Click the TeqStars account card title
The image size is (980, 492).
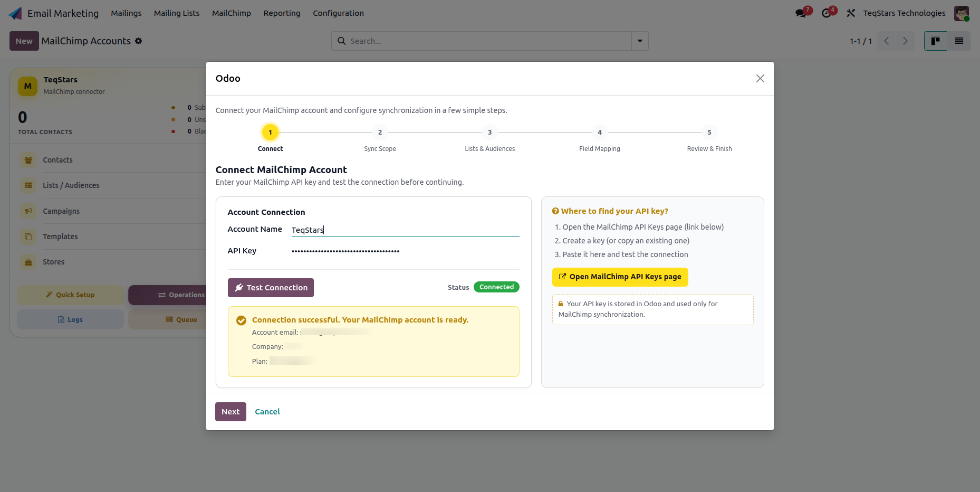coord(60,80)
